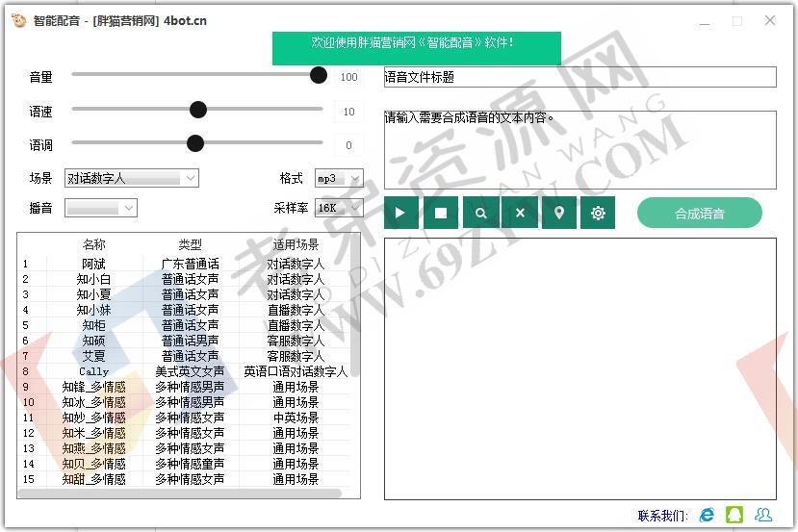The image size is (798, 532).
Task: Click the 语音文件标题 input field
Action: click(x=580, y=77)
